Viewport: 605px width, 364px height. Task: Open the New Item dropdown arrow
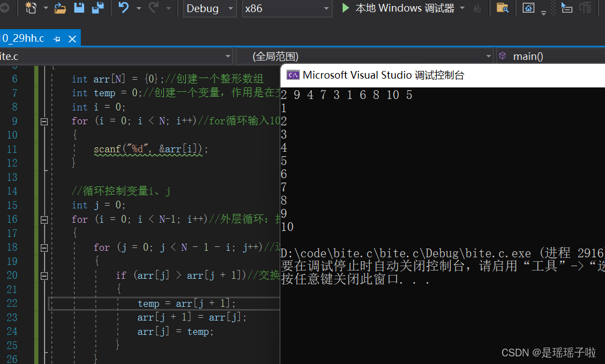pos(46,8)
